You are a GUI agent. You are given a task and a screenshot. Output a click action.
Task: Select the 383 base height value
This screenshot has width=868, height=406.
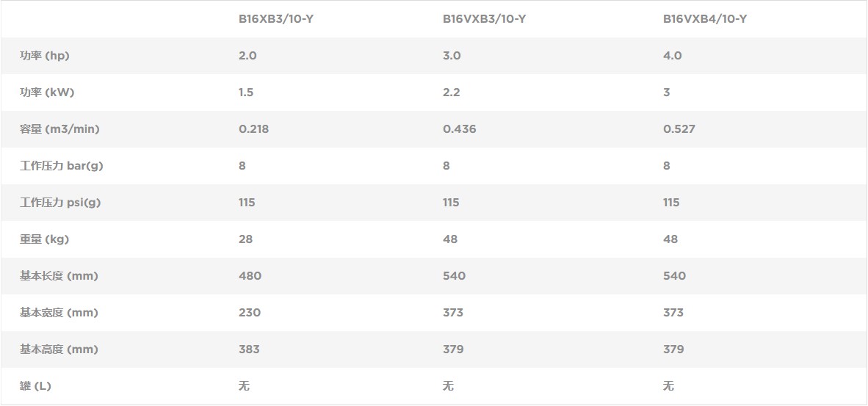pos(249,349)
